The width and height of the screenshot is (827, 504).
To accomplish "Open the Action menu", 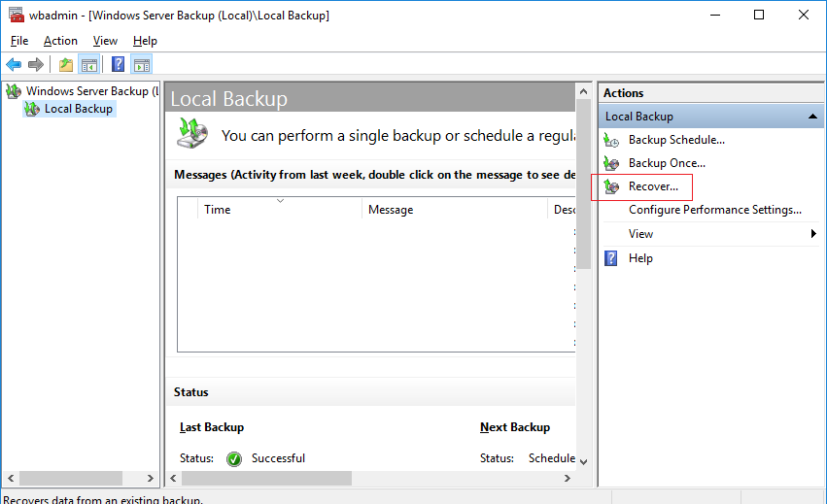I will 60,41.
